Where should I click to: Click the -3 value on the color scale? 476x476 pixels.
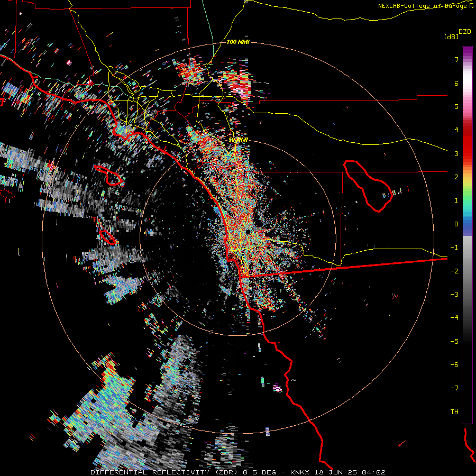(454, 295)
